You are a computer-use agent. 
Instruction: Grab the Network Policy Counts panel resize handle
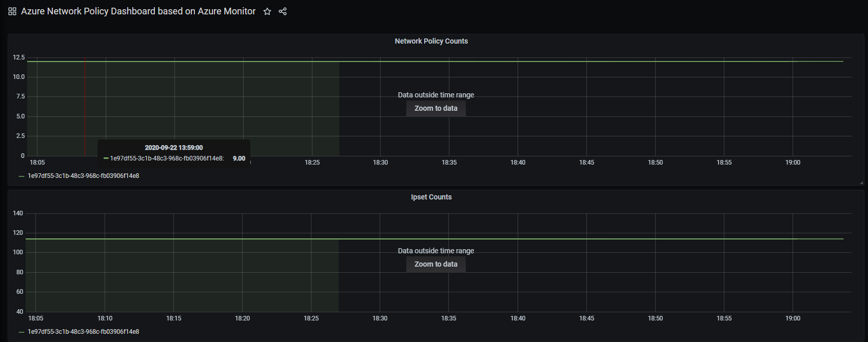pyautogui.click(x=861, y=183)
